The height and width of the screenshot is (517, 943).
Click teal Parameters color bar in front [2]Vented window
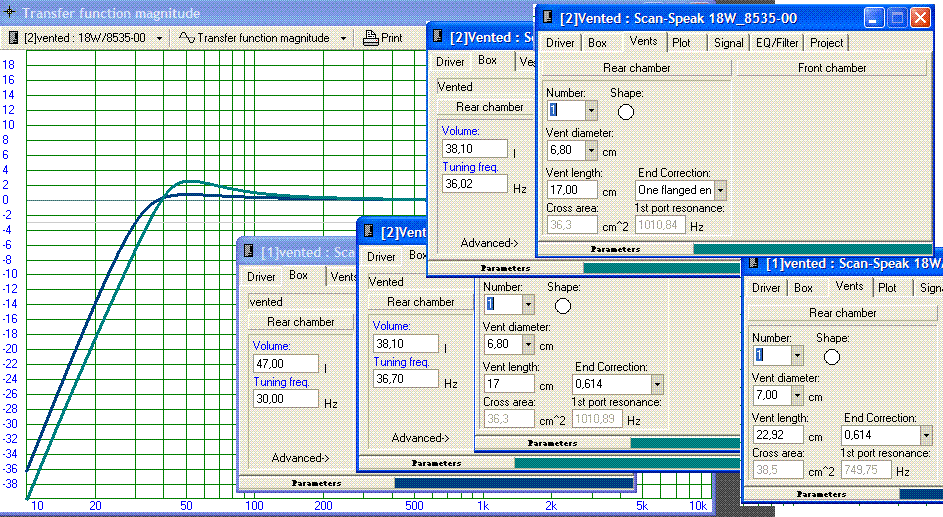(812, 248)
